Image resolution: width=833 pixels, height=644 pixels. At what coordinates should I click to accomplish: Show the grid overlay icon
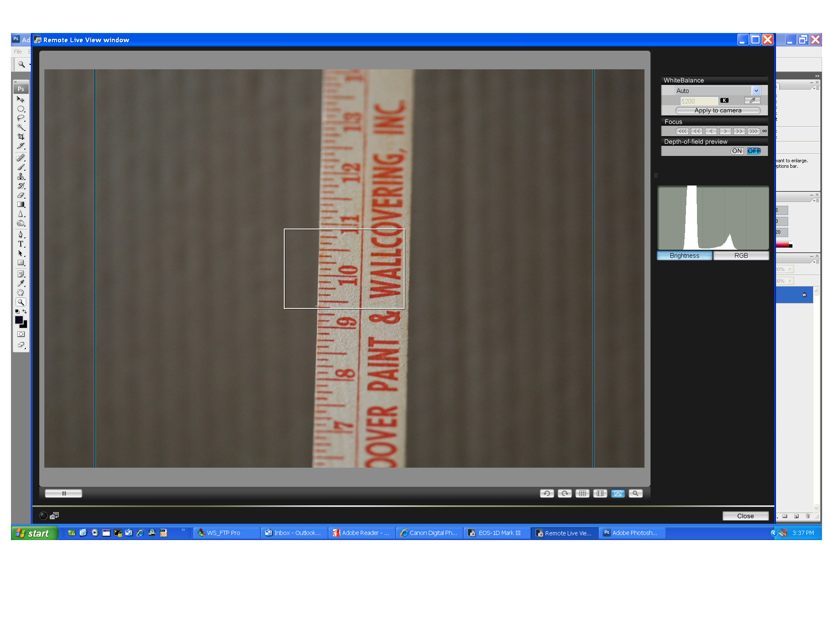point(582,494)
